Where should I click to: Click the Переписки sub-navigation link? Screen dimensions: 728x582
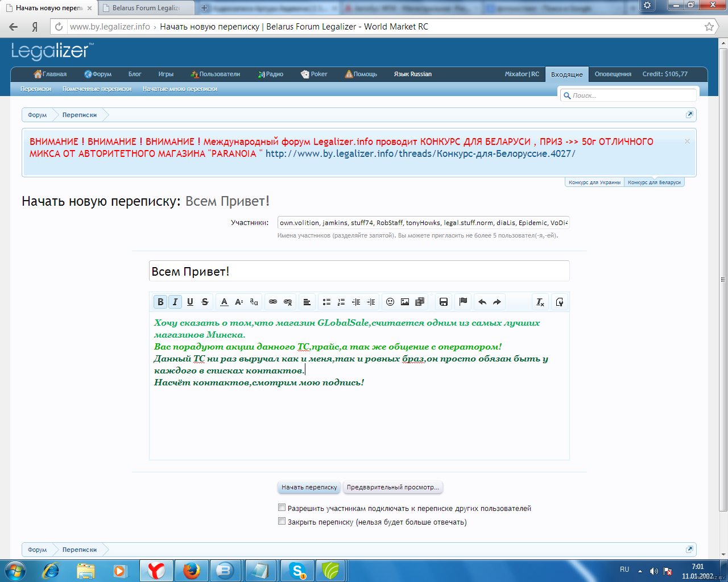point(36,89)
